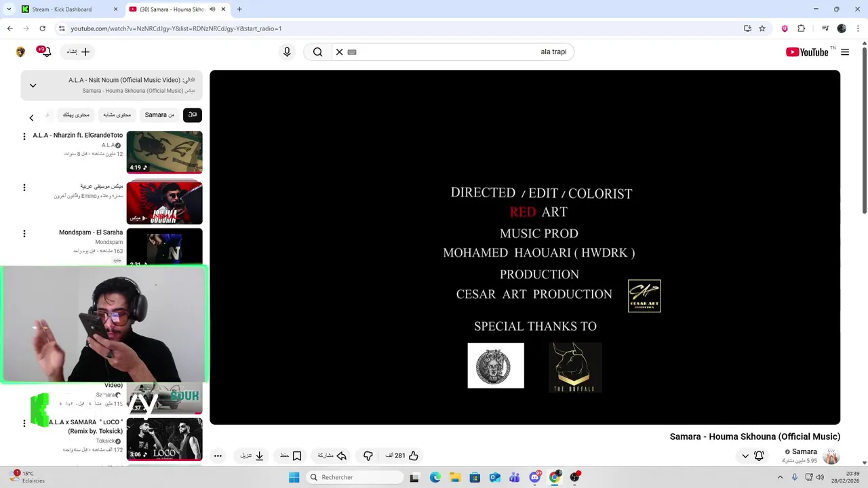Click the Chrome address bar URL
Image resolution: width=868 pixels, height=488 pixels.
(x=176, y=28)
